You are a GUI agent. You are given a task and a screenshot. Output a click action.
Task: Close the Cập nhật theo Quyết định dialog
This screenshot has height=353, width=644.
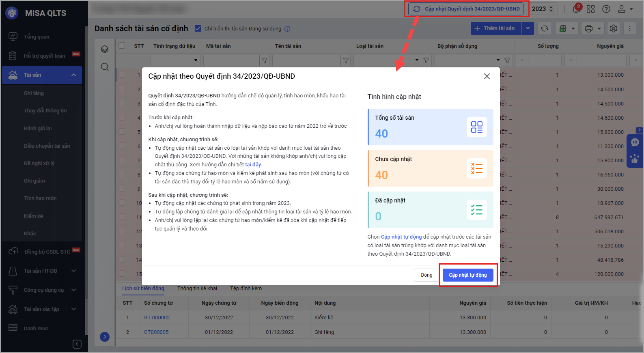pos(487,76)
